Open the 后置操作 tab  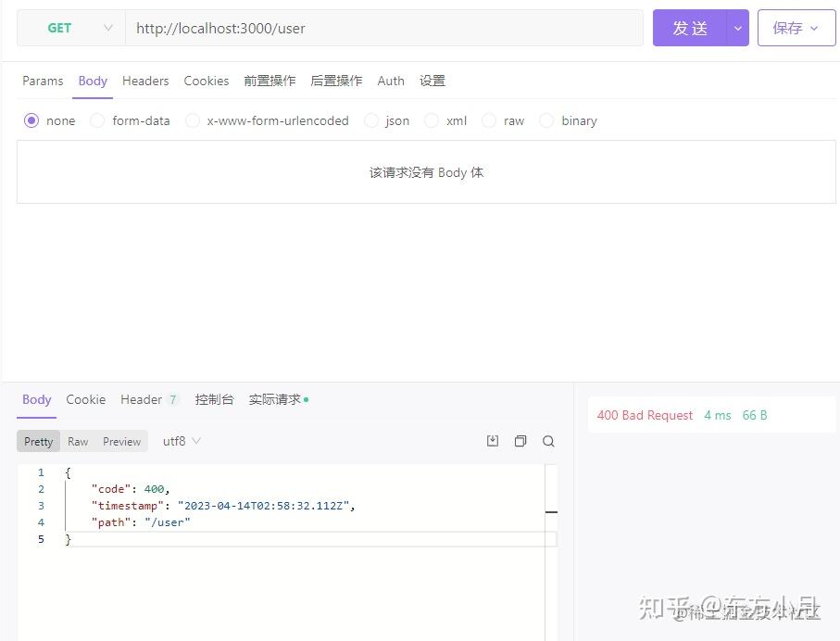coord(336,81)
